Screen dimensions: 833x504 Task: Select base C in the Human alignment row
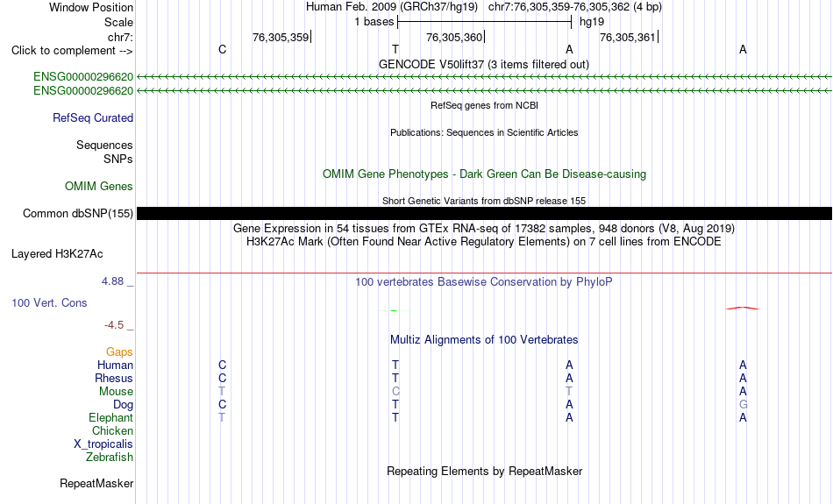222,365
